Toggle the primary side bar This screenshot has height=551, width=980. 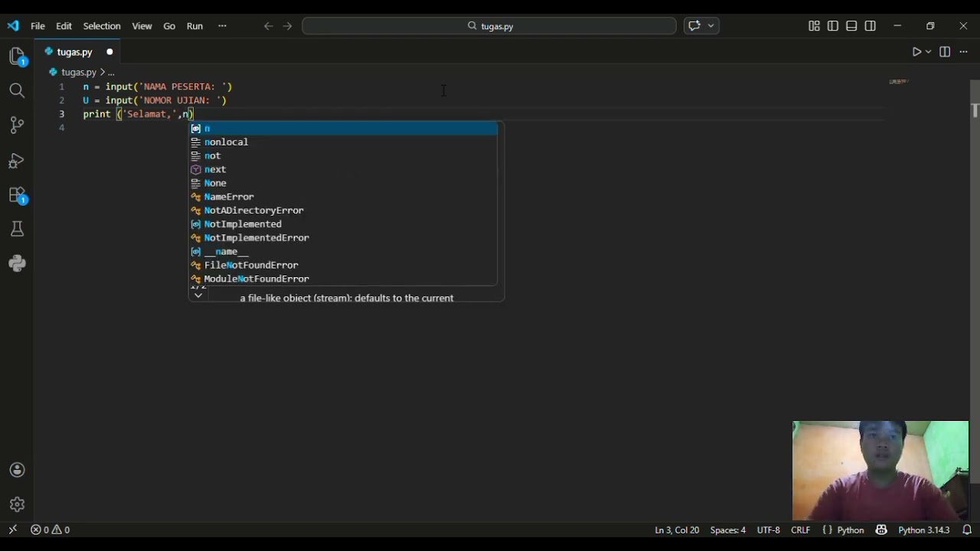(833, 26)
